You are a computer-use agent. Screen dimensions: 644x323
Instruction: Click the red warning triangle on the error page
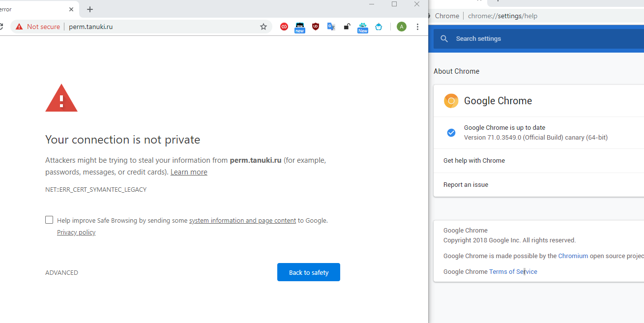click(x=61, y=98)
